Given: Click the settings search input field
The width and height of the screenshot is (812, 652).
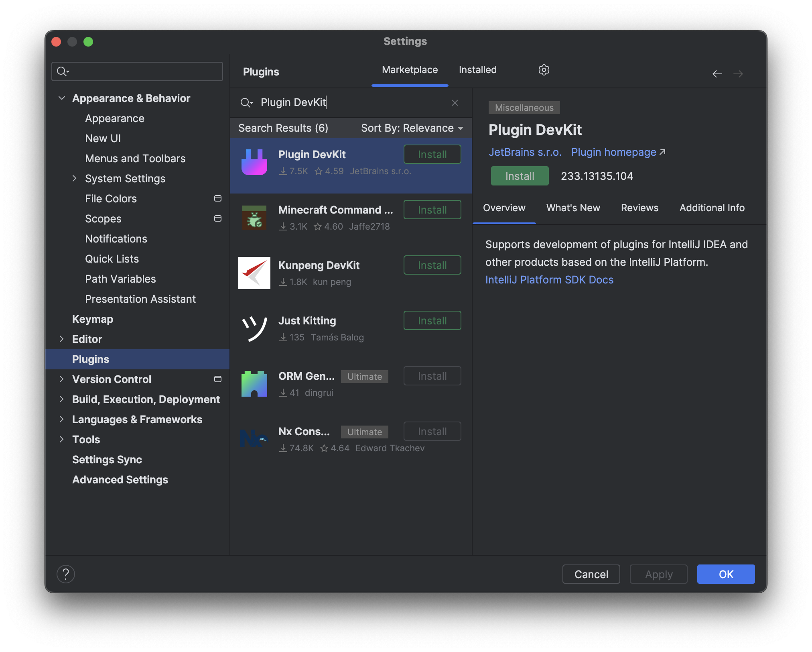Looking at the screenshot, I should tap(137, 71).
